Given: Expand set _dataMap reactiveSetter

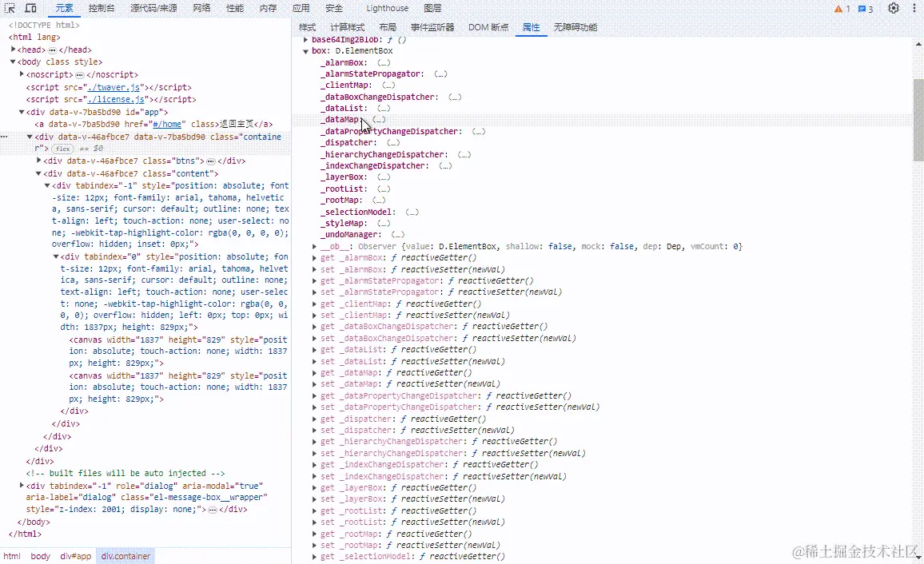Looking at the screenshot, I should [x=315, y=384].
